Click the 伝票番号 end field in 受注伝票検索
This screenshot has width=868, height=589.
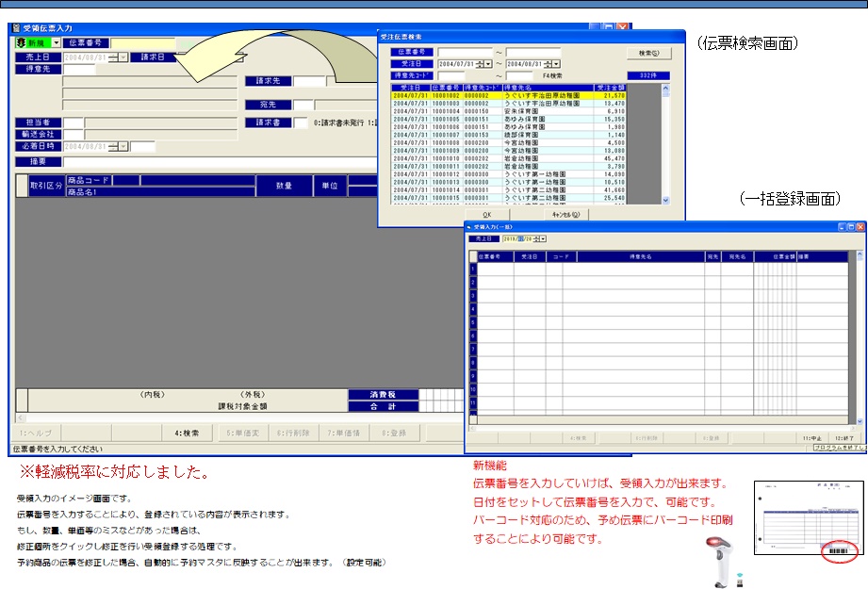coord(533,52)
